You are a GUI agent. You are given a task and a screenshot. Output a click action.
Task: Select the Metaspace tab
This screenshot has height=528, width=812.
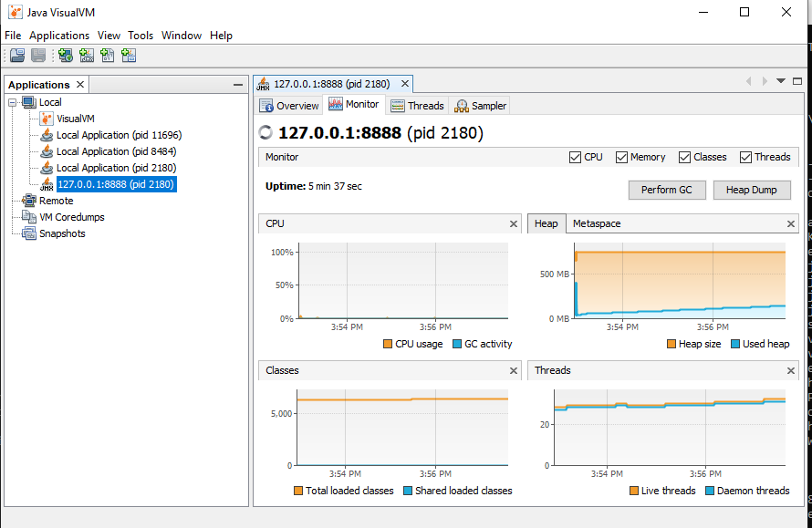tap(597, 223)
